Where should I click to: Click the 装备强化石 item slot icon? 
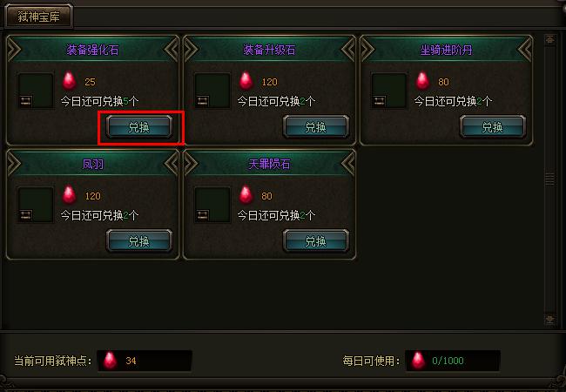(x=36, y=91)
